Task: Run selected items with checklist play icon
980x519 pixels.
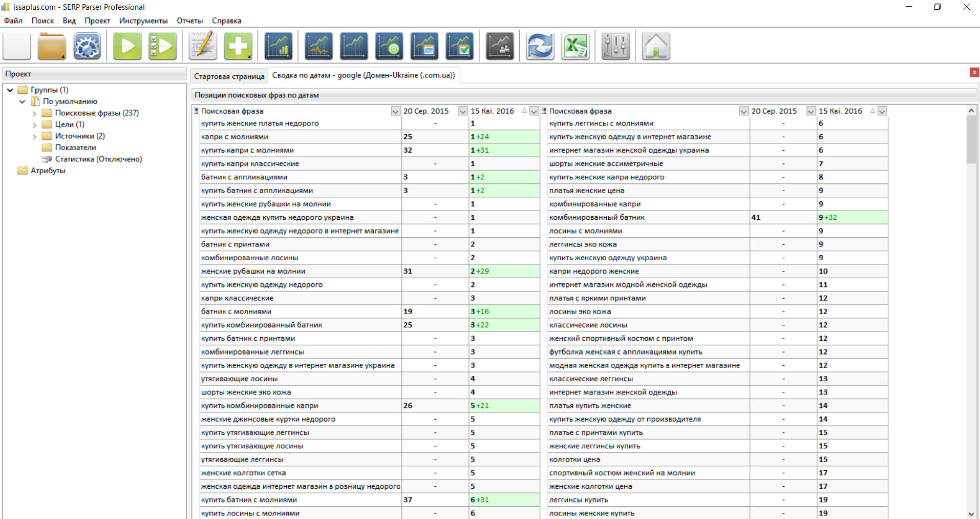Action: (162, 46)
